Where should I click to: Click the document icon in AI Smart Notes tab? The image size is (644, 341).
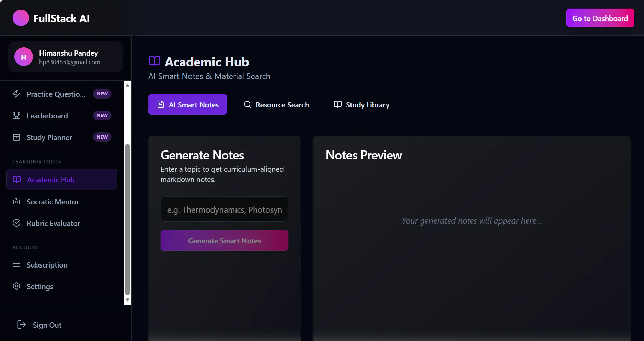161,104
